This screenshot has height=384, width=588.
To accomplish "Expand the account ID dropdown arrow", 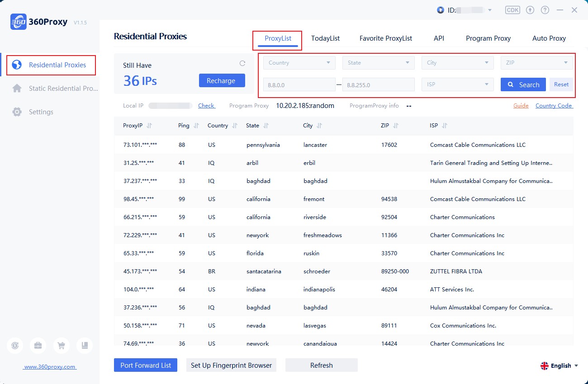I will click(x=489, y=10).
